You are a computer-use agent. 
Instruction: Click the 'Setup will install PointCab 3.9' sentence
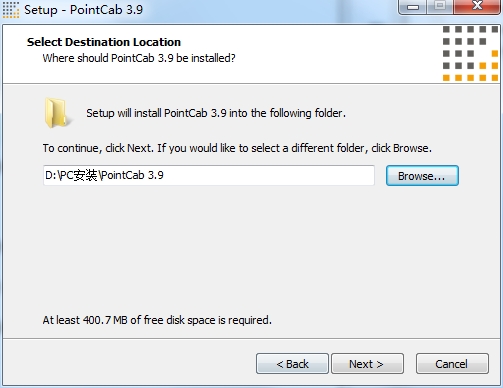tap(216, 113)
